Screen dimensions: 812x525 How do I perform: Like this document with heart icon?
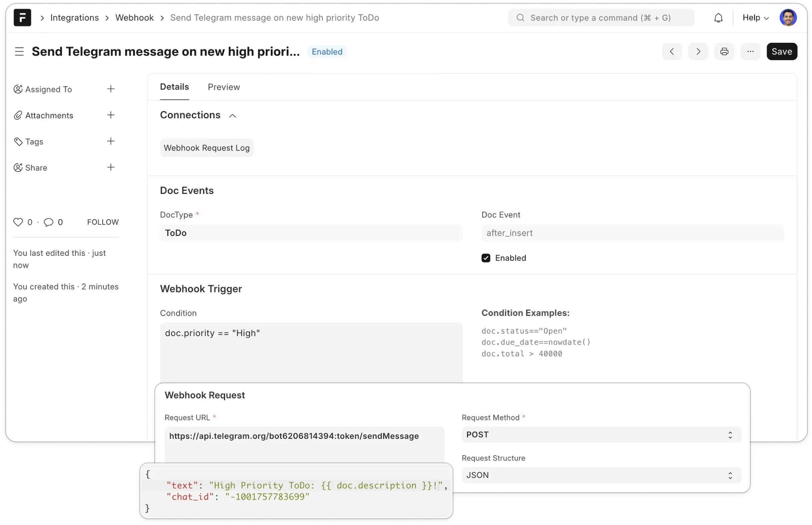(x=18, y=222)
